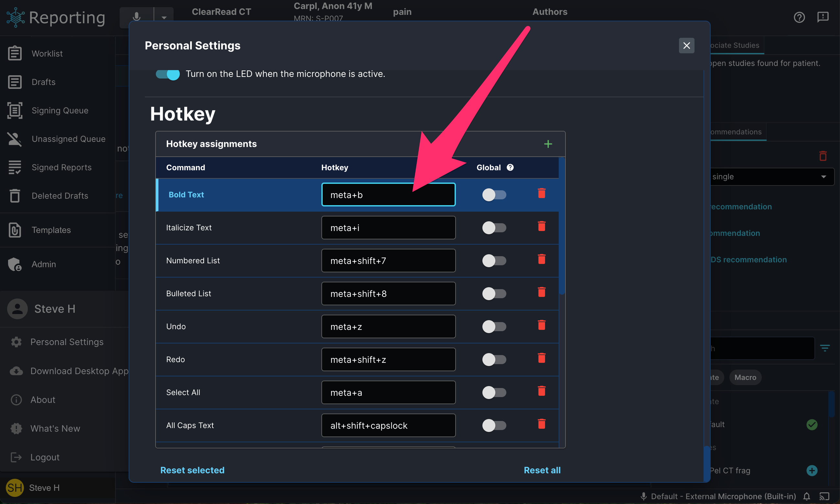Click the green check beside default template
Viewport: 840px width, 504px height.
click(x=812, y=424)
